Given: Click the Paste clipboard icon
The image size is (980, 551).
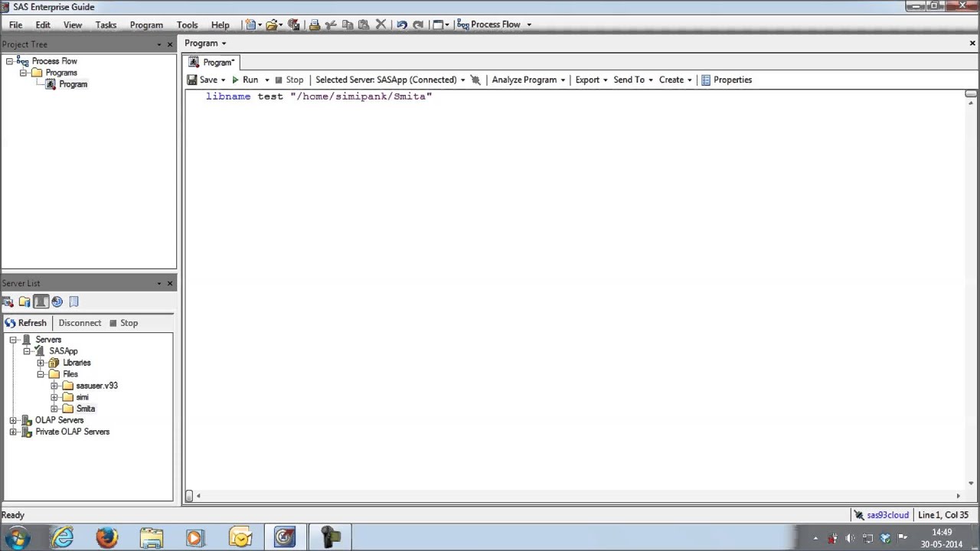Looking at the screenshot, I should click(x=364, y=24).
